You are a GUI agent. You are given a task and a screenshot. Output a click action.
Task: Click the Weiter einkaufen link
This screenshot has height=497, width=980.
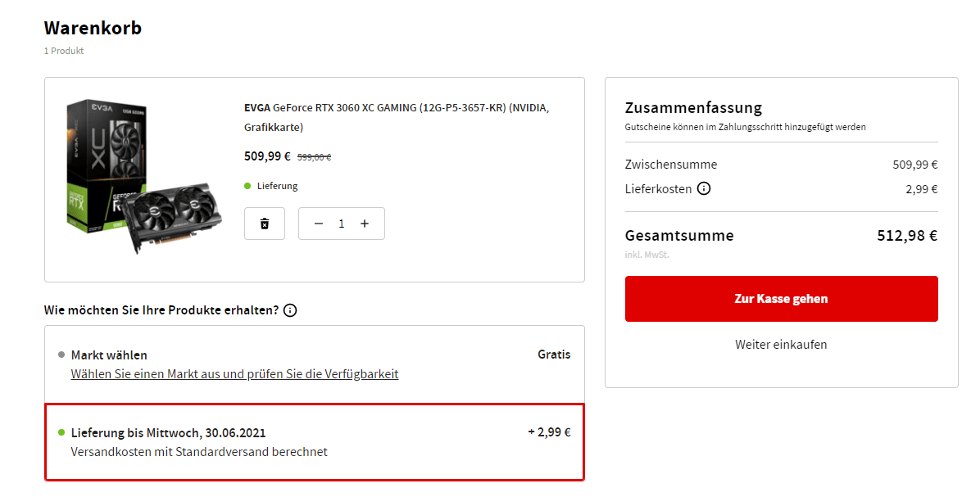click(x=781, y=345)
